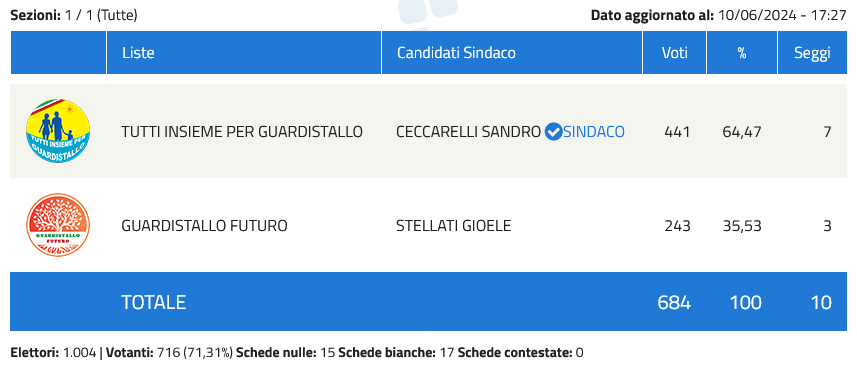The height and width of the screenshot is (373, 857).
Task: Click the candidate name CECCARELLI SANDRO
Action: point(468,132)
